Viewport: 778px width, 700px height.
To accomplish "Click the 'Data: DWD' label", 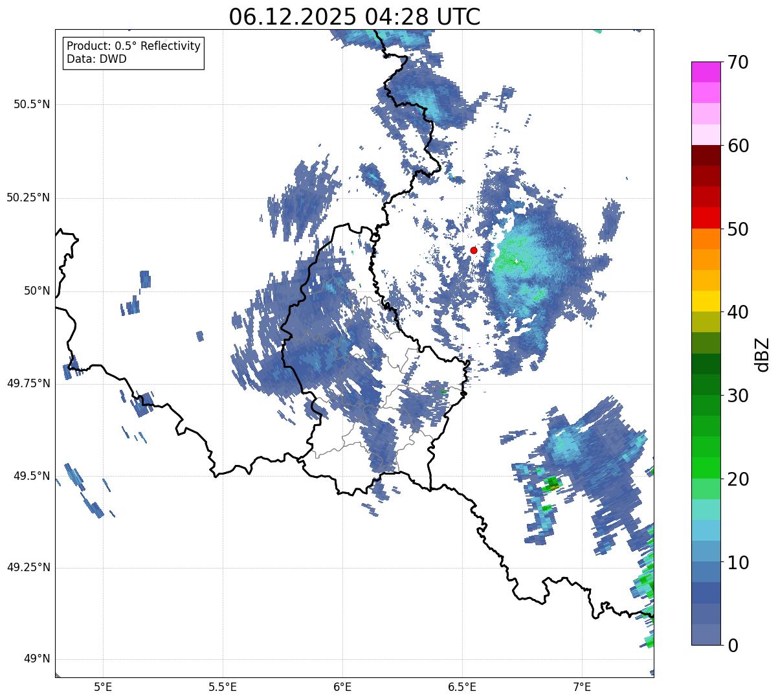I will [96, 59].
